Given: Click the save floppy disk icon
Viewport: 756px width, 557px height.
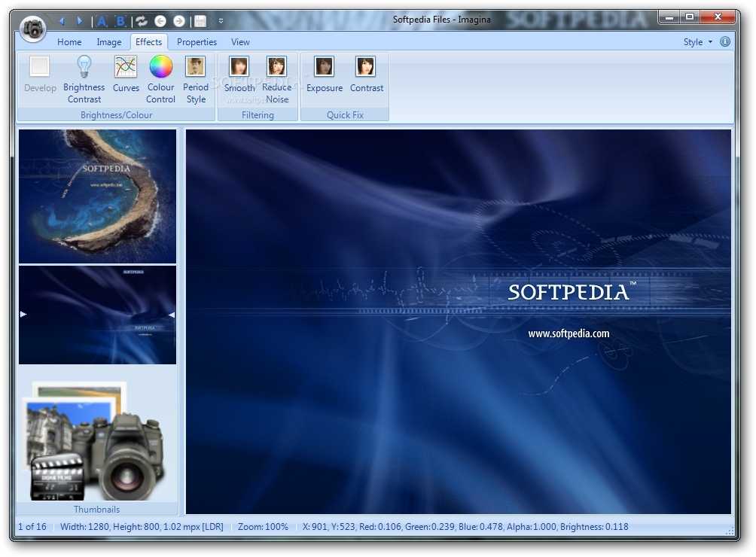Looking at the screenshot, I should 200,21.
